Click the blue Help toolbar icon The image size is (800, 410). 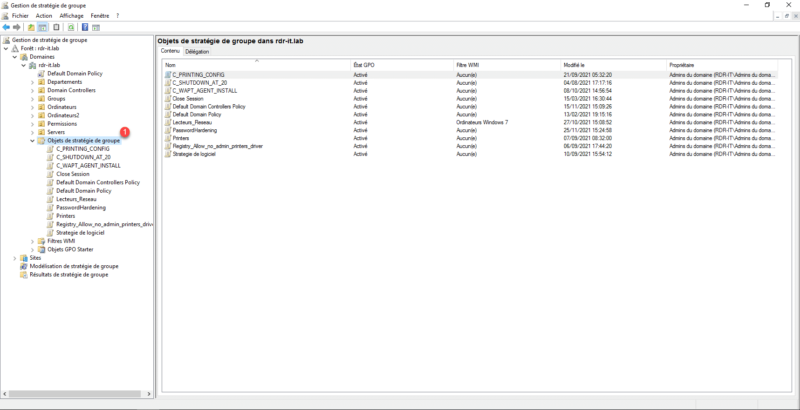84,27
